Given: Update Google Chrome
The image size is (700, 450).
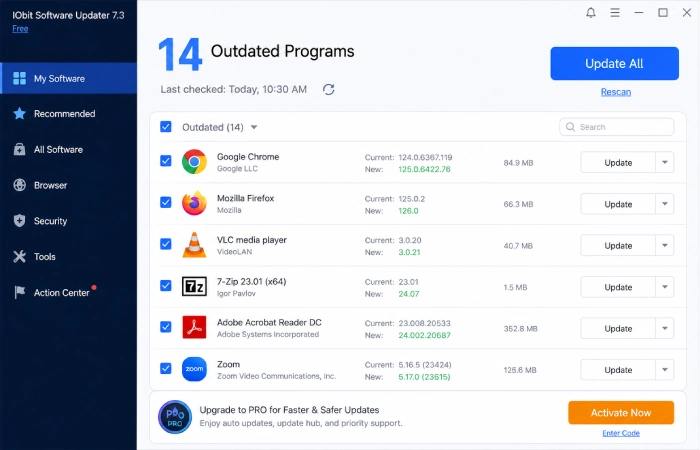Looking at the screenshot, I should 618,162.
